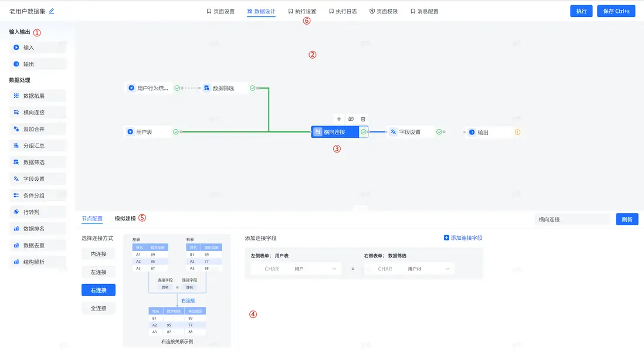Select the 输出 node in sidebar
Screen dimensions: 644x352
coord(38,64)
